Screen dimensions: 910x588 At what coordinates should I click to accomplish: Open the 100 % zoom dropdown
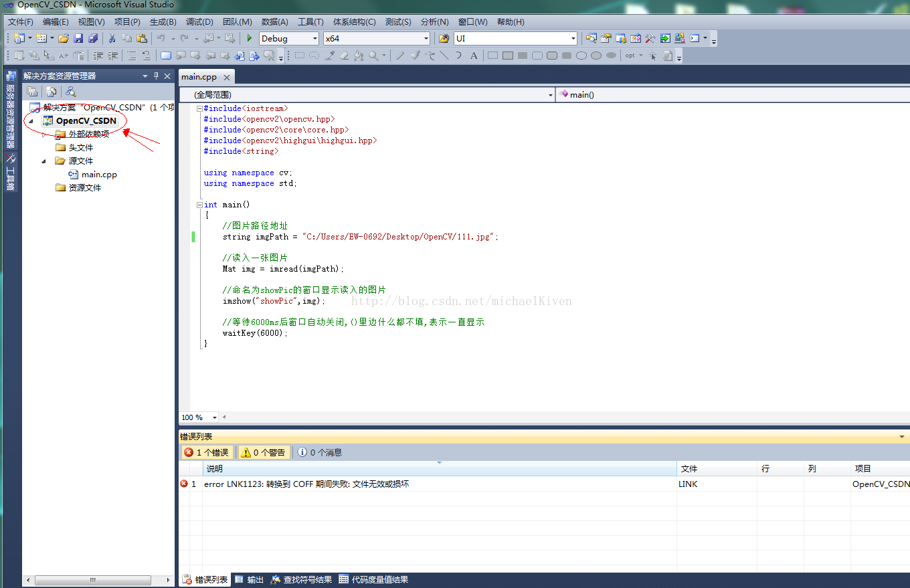tap(214, 417)
